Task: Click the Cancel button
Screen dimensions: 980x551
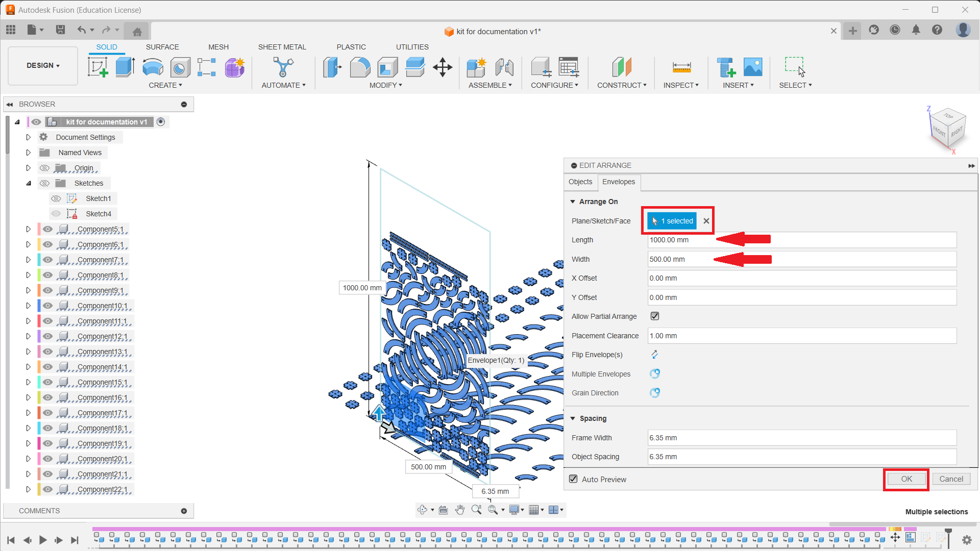Action: [951, 479]
